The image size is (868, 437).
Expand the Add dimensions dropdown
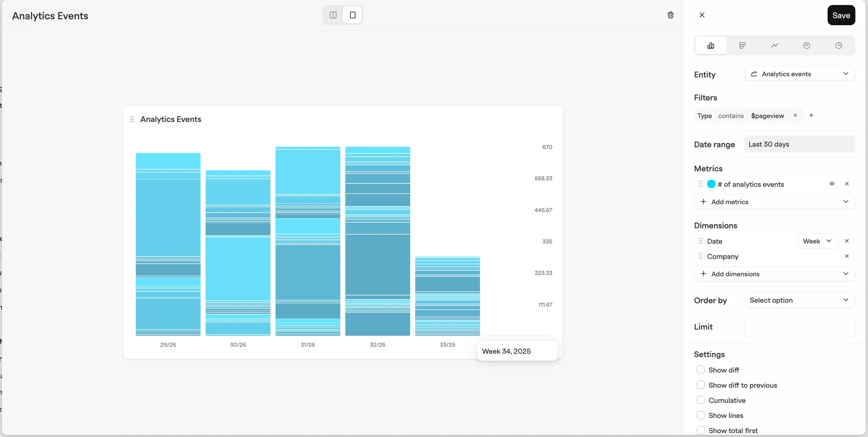[774, 274]
